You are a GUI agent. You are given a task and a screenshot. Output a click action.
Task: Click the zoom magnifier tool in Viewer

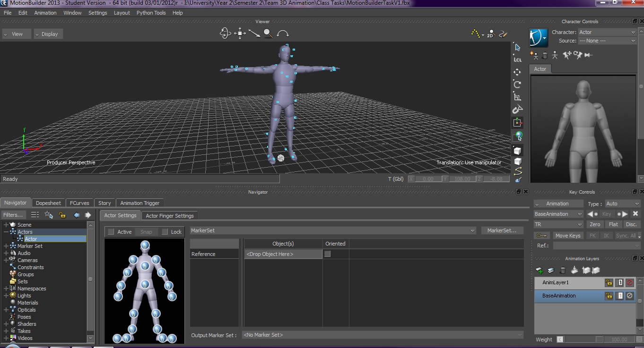coord(268,33)
